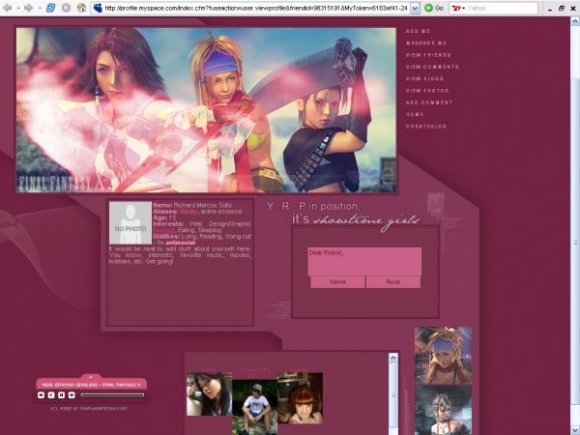
Task: Click the Paine portrait thumbnail
Action: coord(443,410)
